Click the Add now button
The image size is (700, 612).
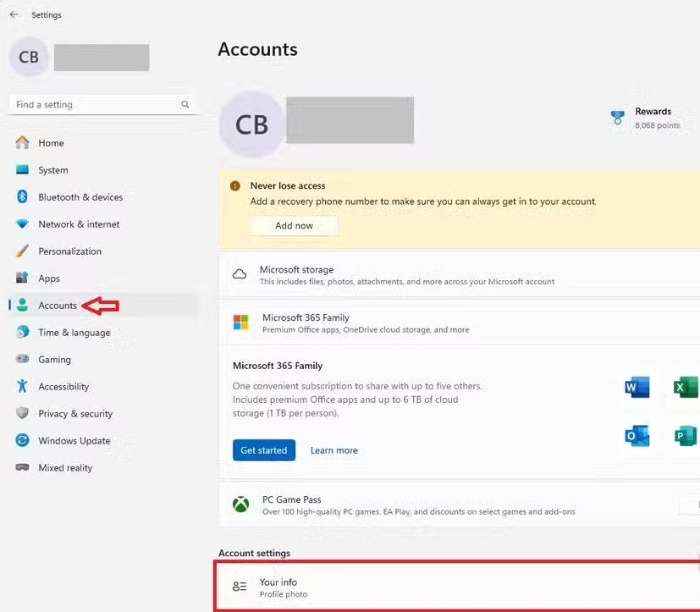[295, 226]
